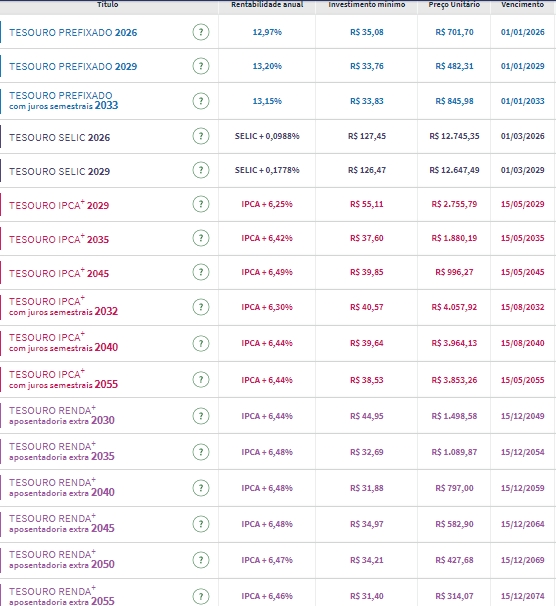
Task: Click the IPCA + 6,49% rate cell
Action: (267, 272)
